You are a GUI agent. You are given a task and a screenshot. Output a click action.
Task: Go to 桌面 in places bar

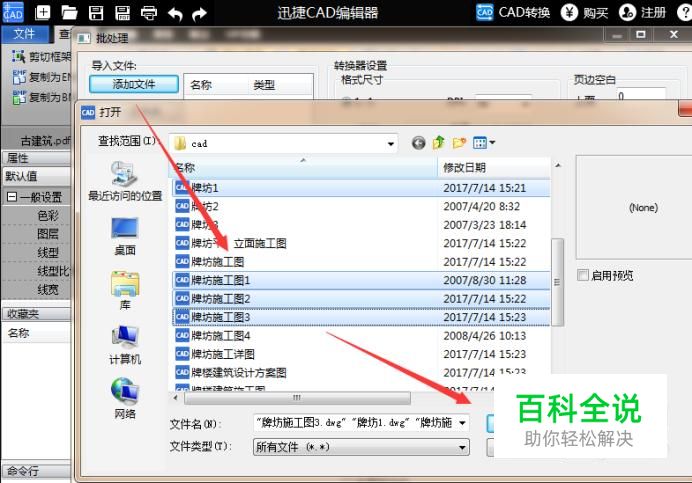(x=125, y=236)
